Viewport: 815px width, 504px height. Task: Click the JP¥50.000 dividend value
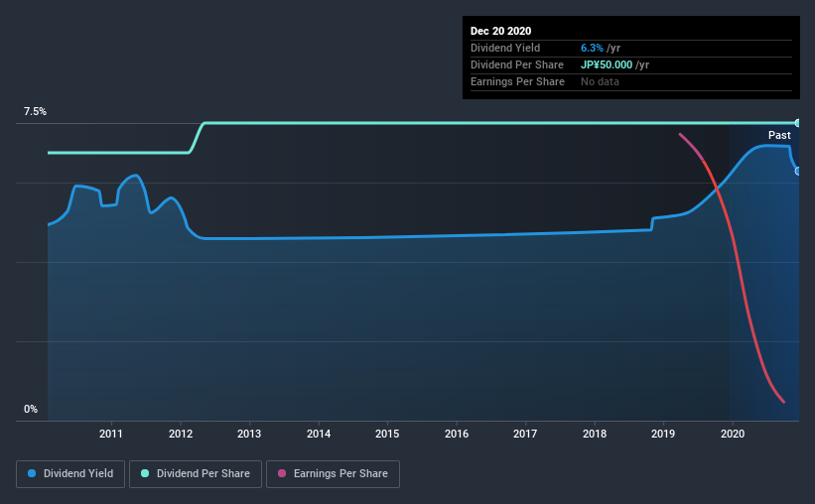607,64
